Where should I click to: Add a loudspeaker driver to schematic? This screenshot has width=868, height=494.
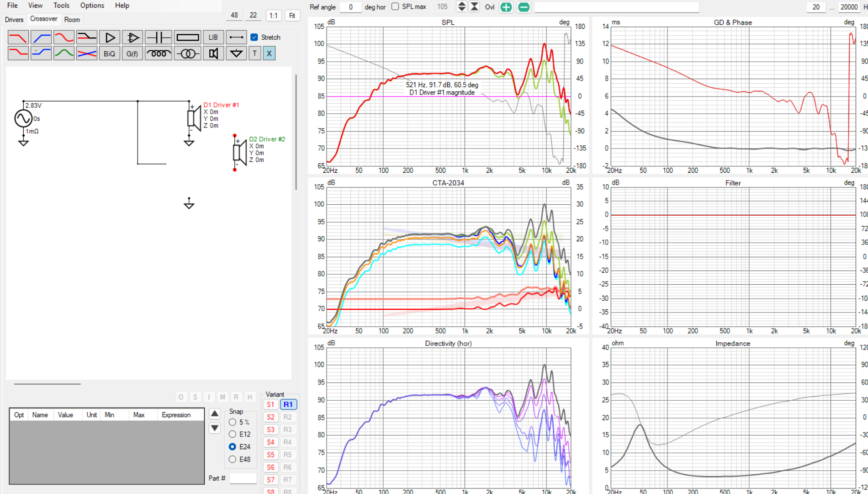[x=213, y=53]
